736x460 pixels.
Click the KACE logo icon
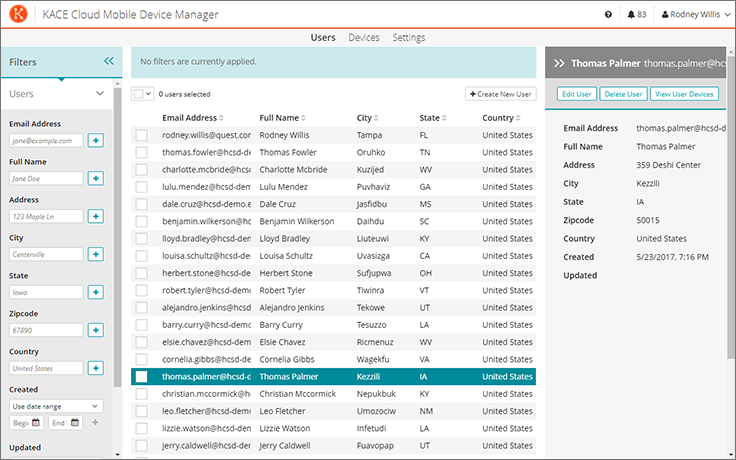click(x=20, y=15)
